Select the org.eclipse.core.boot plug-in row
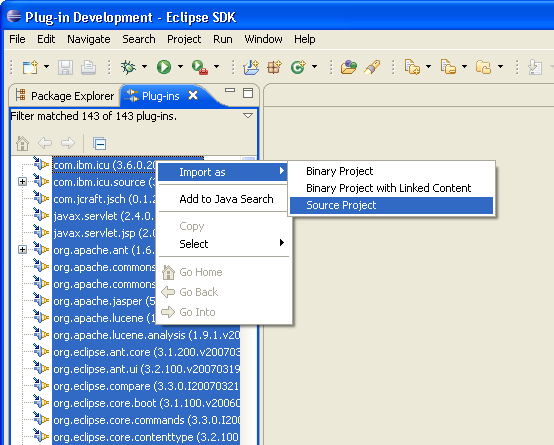Viewport: 554px width, 445px height. point(146,403)
